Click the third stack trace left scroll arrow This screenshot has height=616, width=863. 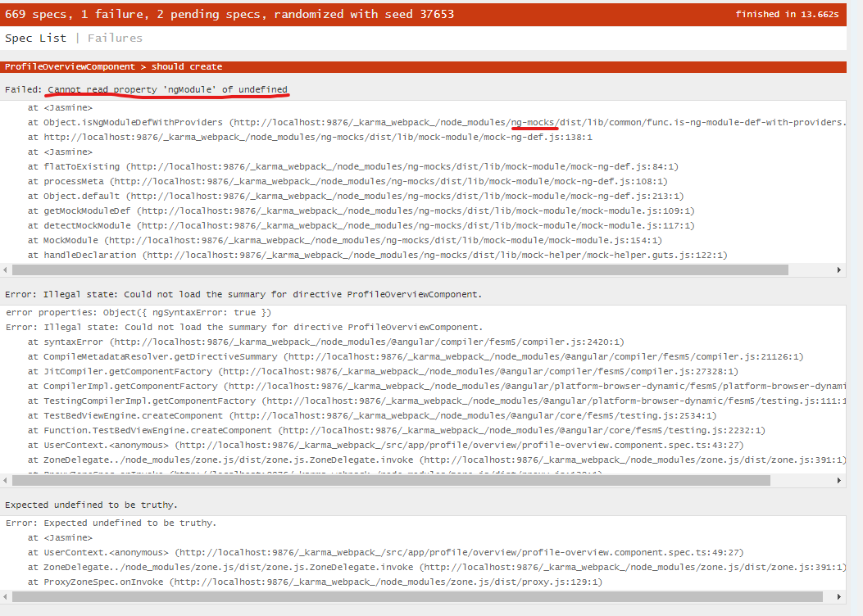6,596
